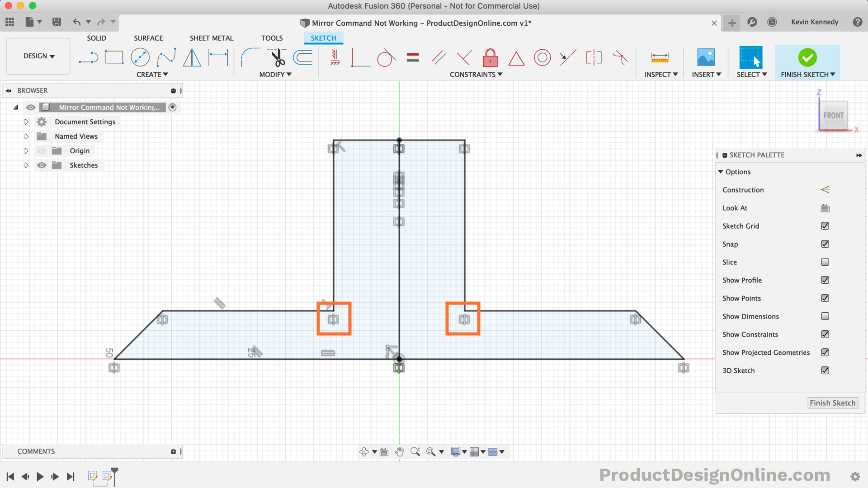Select the Trim tool with scissors icon
Viewport: 868px width, 488px height.
[277, 57]
